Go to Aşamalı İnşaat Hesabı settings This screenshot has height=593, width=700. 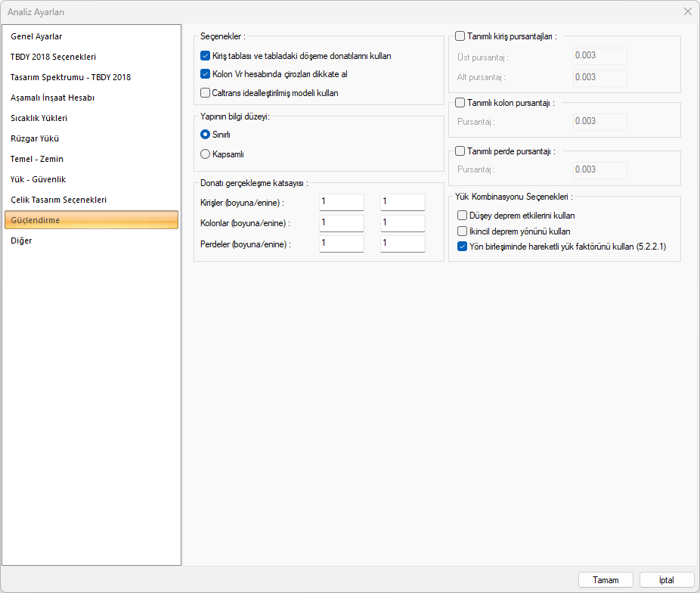pyautogui.click(x=91, y=98)
